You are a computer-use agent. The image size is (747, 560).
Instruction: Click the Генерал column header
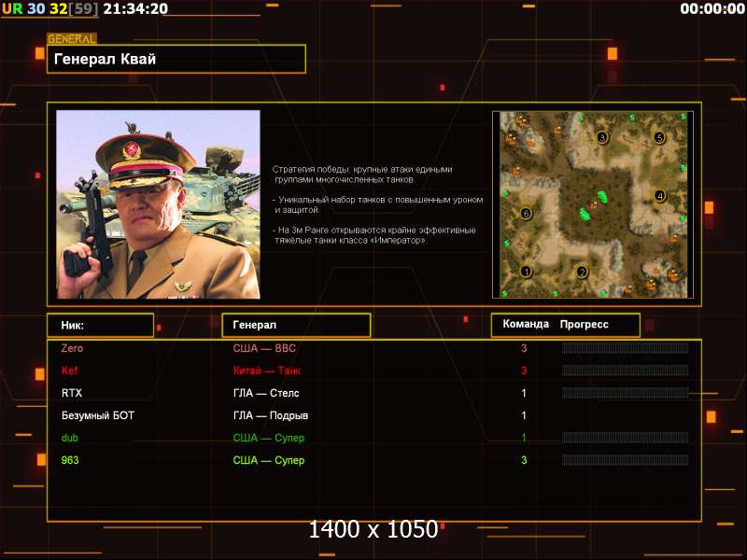pyautogui.click(x=295, y=325)
